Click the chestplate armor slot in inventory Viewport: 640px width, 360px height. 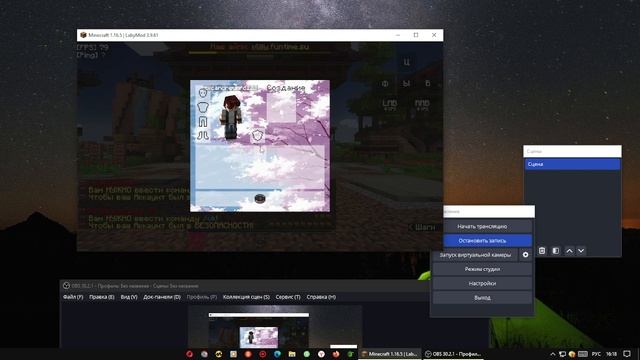coord(203,107)
